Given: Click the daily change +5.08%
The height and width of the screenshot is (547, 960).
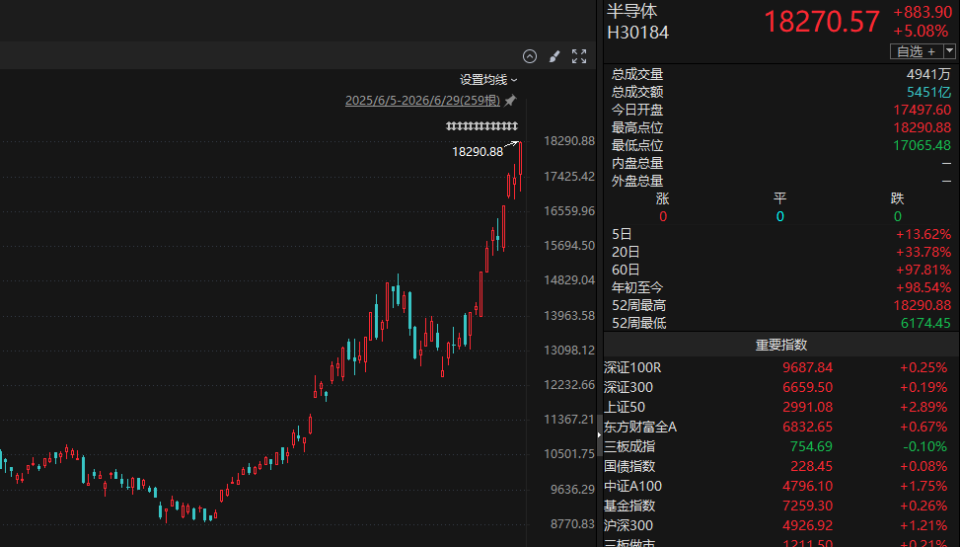Looking at the screenshot, I should (x=921, y=31).
